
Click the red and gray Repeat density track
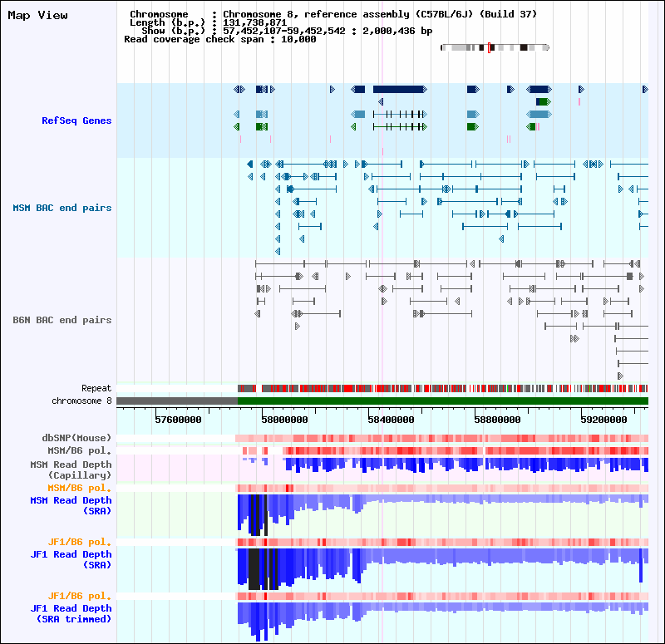pos(443,388)
